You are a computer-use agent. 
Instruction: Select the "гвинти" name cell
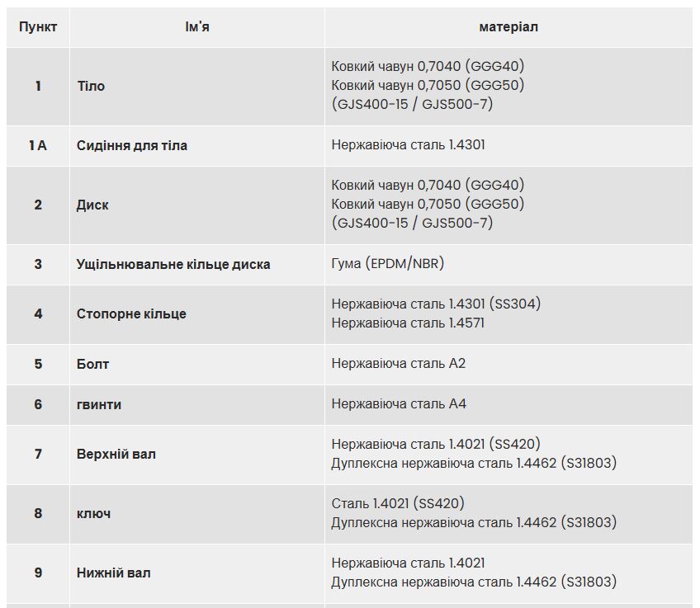point(99,404)
